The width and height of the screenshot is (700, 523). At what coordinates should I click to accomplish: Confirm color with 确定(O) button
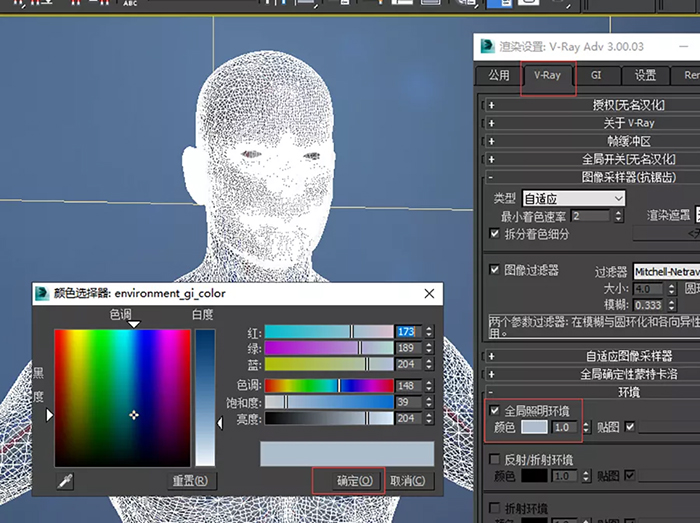[354, 481]
